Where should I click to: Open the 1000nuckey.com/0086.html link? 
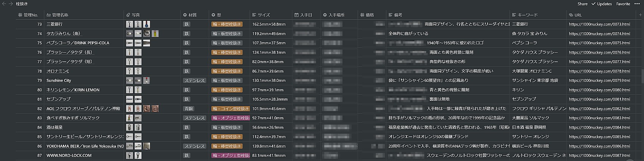click(x=599, y=146)
